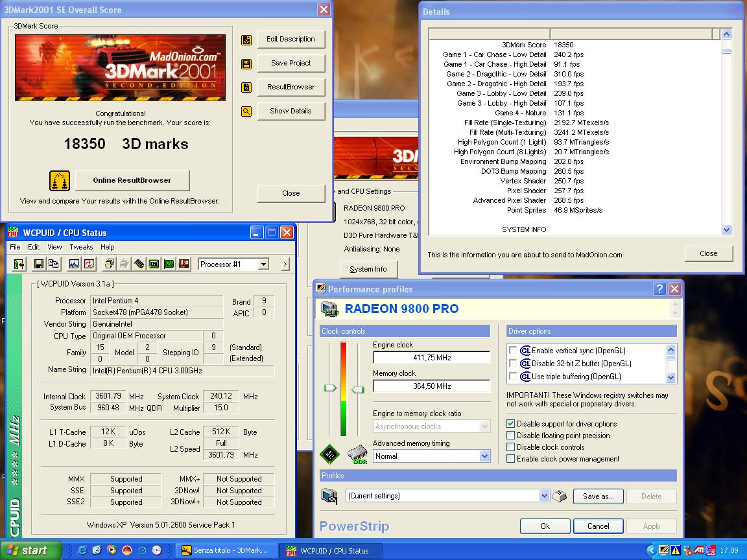Check Enable clock power management

point(511,459)
